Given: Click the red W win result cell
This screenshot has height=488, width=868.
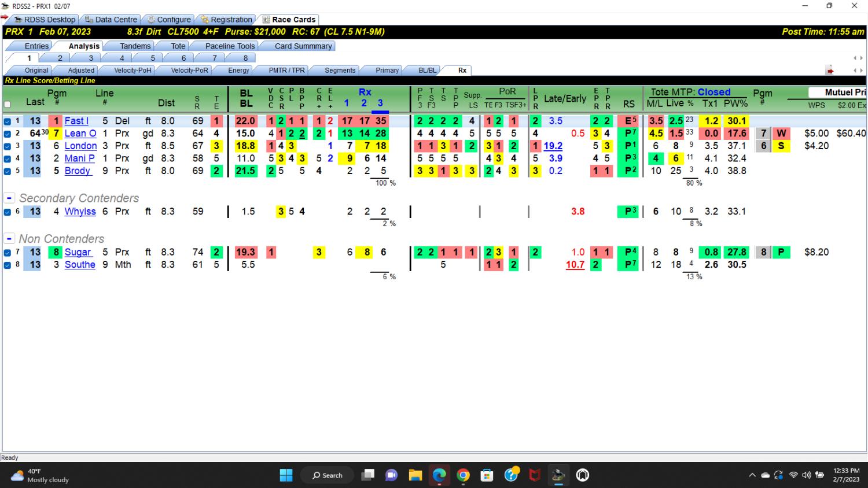Looking at the screenshot, I should tap(781, 134).
